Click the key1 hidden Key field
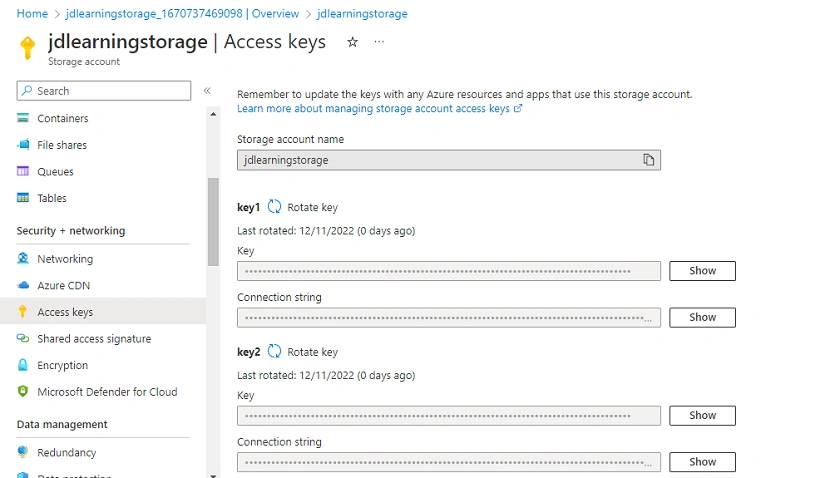840x478 pixels. [449, 271]
